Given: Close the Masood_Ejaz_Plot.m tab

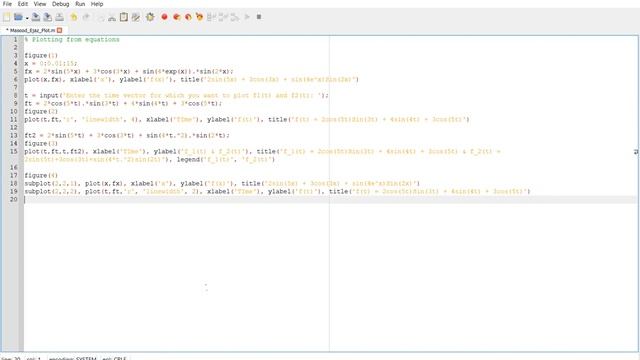Looking at the screenshot, I should pyautogui.click(x=60, y=30).
